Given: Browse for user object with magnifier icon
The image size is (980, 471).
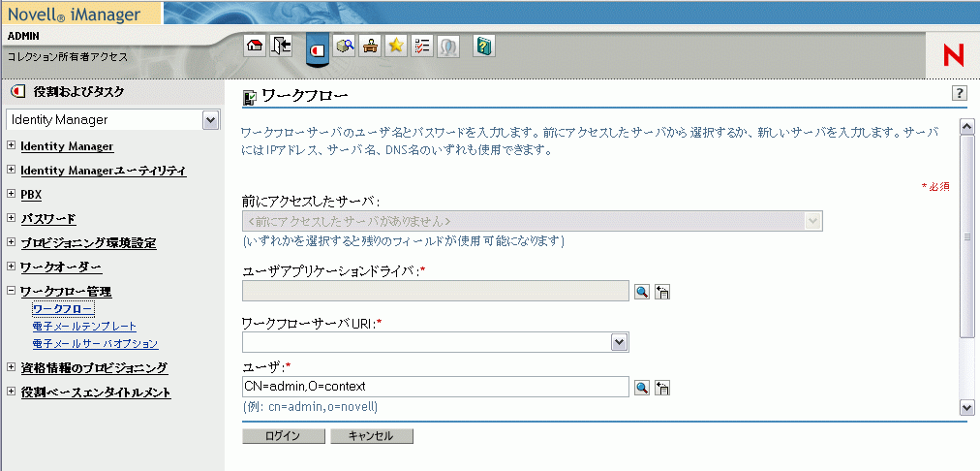Looking at the screenshot, I should (x=642, y=388).
